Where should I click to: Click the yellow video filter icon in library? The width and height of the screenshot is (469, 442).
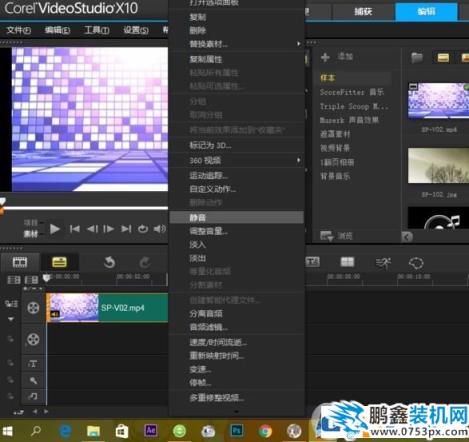tap(443, 58)
